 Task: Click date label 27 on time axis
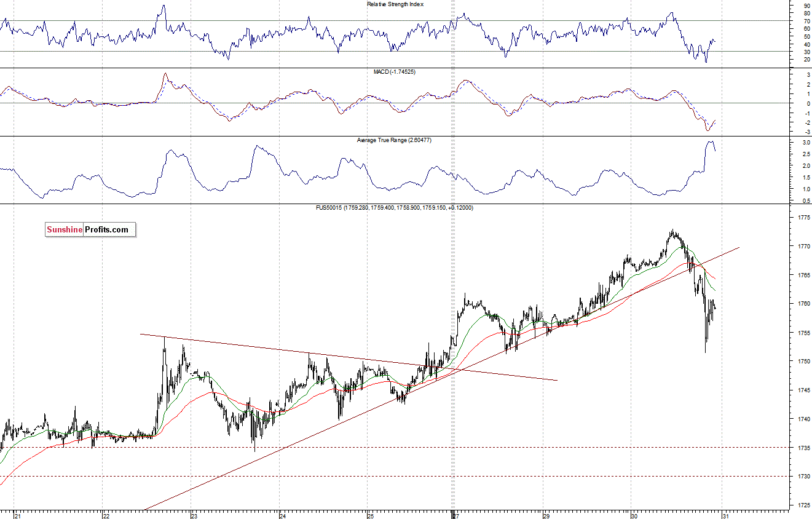click(456, 515)
